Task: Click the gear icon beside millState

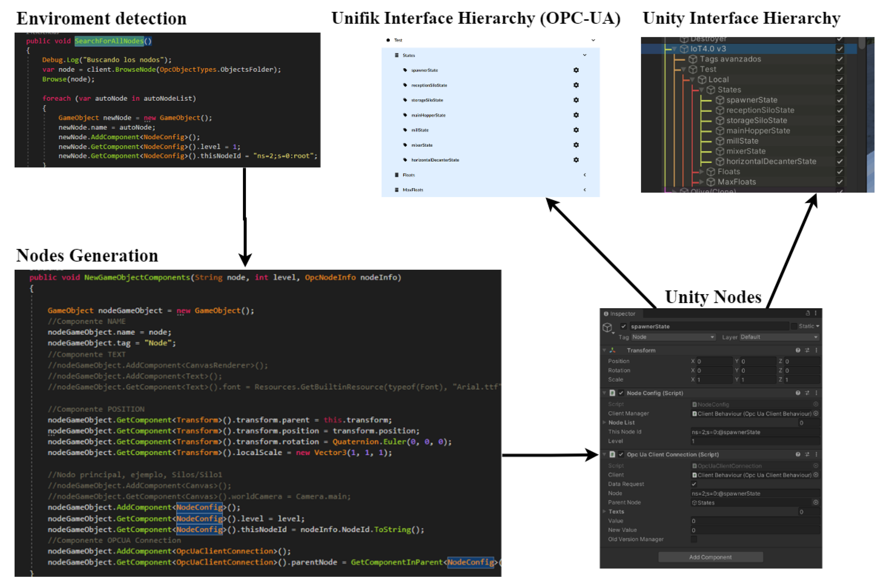Action: [576, 130]
